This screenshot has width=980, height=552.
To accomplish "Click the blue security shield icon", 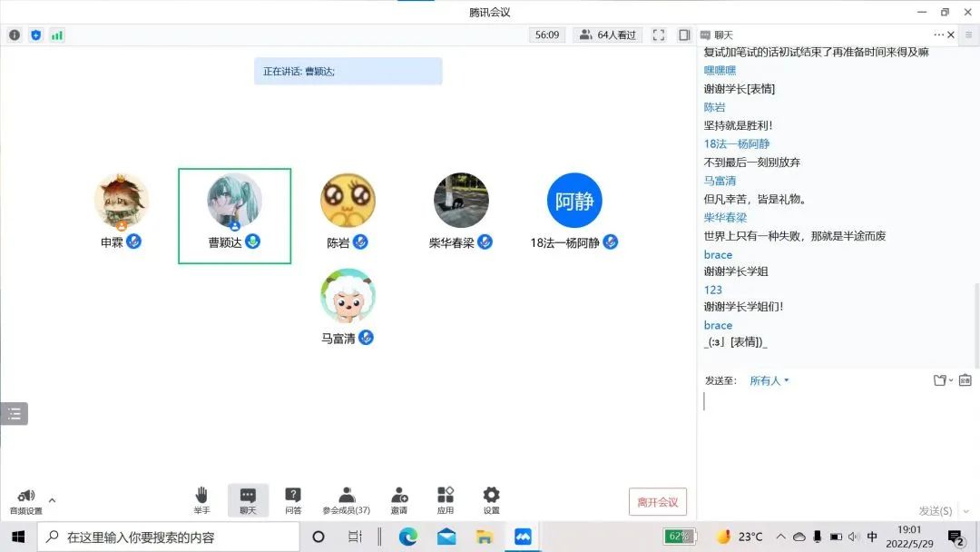I will pyautogui.click(x=36, y=35).
